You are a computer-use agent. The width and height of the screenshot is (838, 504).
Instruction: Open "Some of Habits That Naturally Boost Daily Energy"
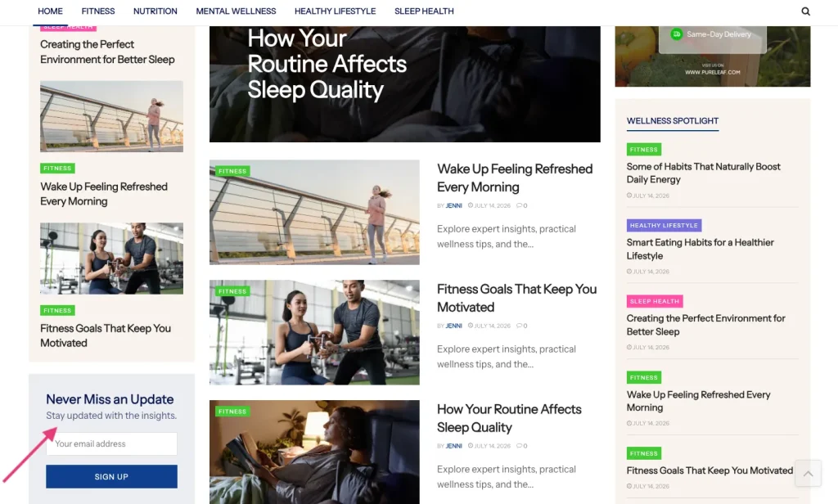[x=703, y=173]
